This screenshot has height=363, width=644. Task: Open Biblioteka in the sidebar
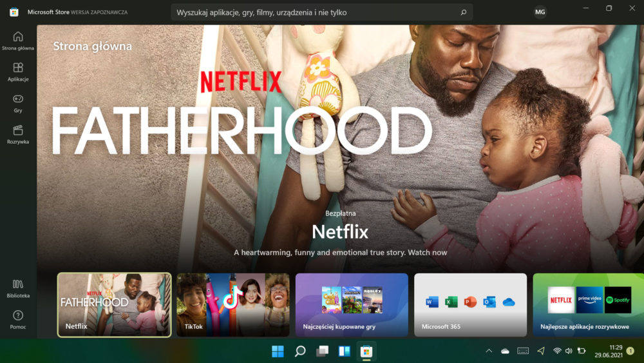pyautogui.click(x=17, y=289)
